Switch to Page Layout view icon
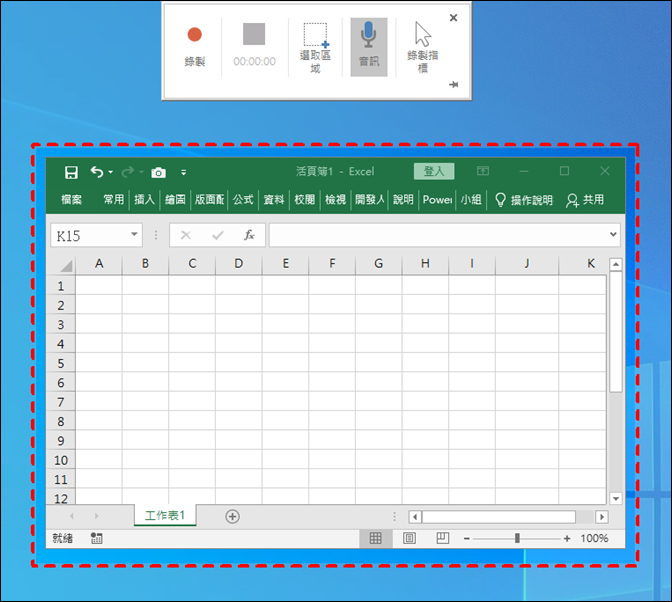Image resolution: width=672 pixels, height=602 pixels. pos(409,538)
